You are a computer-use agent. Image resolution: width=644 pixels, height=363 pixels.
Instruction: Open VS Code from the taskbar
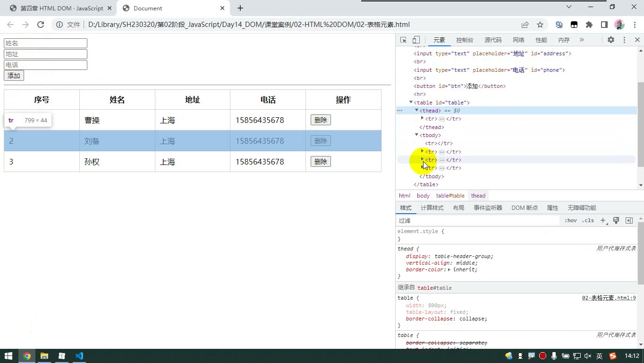point(79,356)
